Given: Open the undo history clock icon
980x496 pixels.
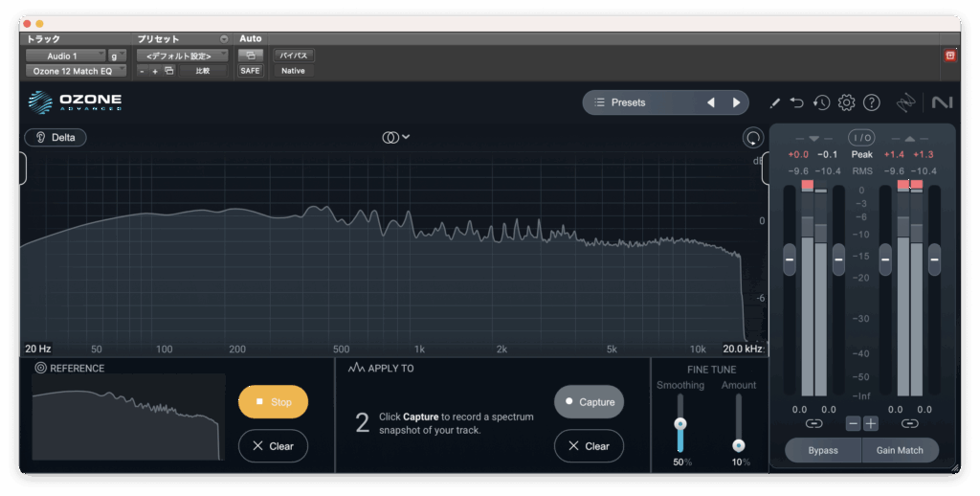Looking at the screenshot, I should click(x=822, y=102).
